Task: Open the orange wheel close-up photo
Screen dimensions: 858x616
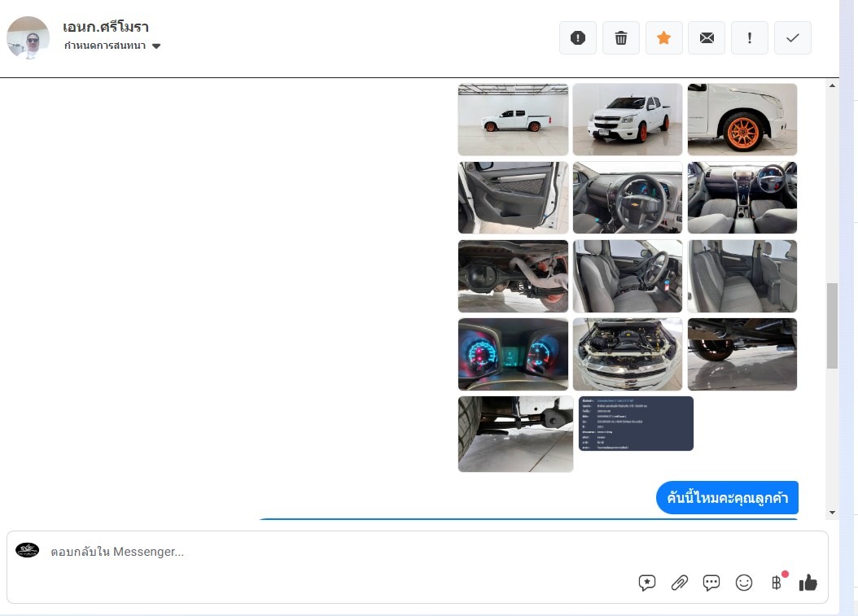Action: (742, 120)
